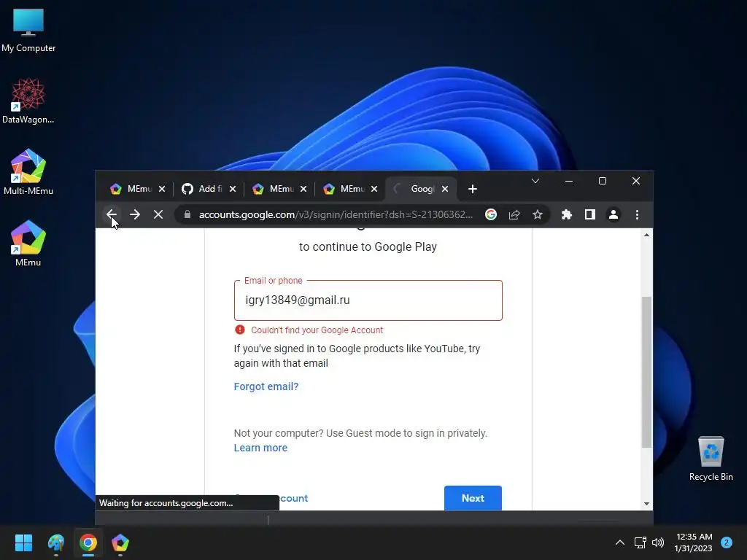
Task: Share this page icon
Action: point(514,215)
